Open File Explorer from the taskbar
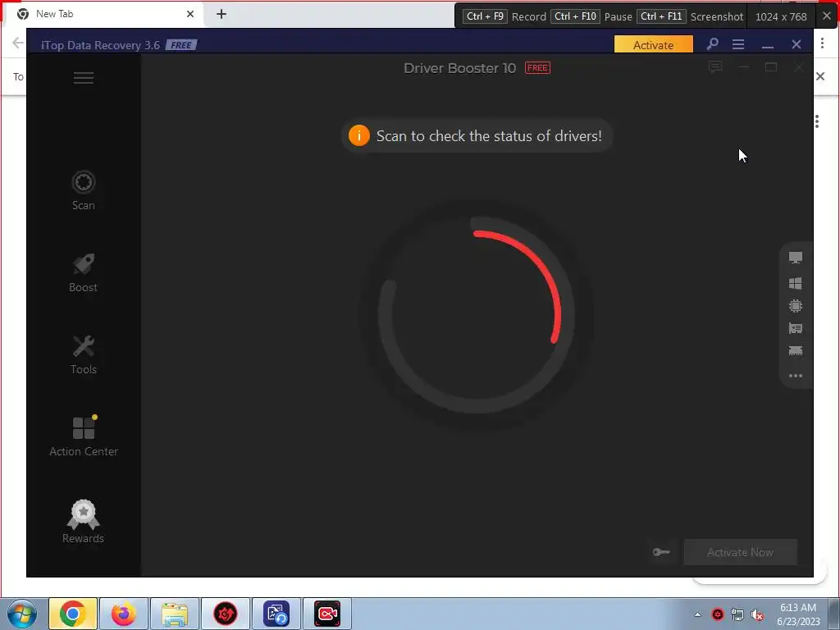840x630 pixels. coord(175,614)
